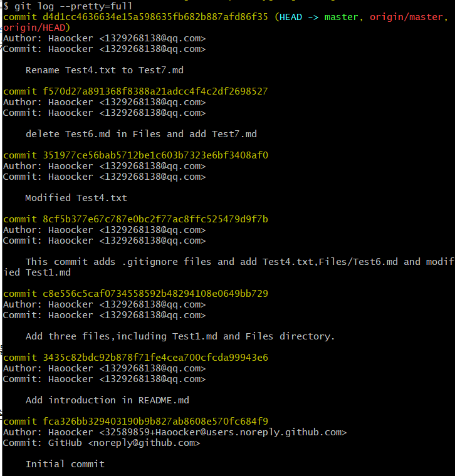The width and height of the screenshot is (455, 476).
Task: Click the GitHub noreply@github.com committer line
Action: tap(102, 443)
